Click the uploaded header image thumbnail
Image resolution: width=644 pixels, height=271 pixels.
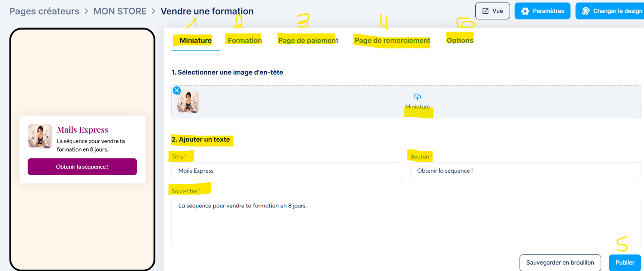188,102
